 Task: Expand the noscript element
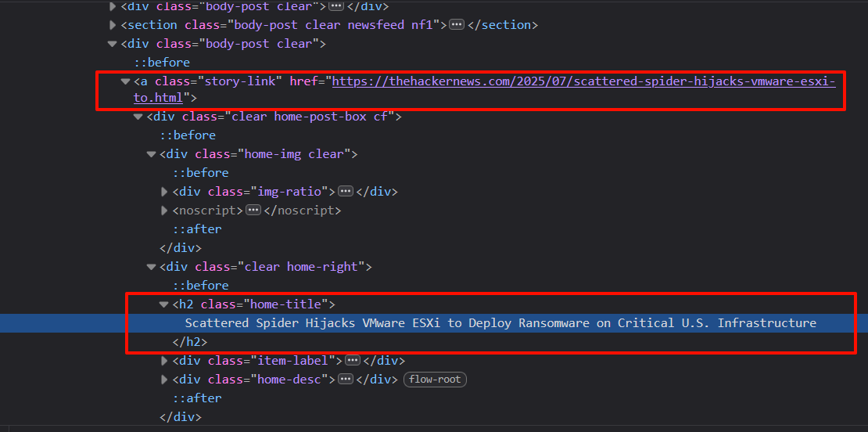pyautogui.click(x=164, y=211)
